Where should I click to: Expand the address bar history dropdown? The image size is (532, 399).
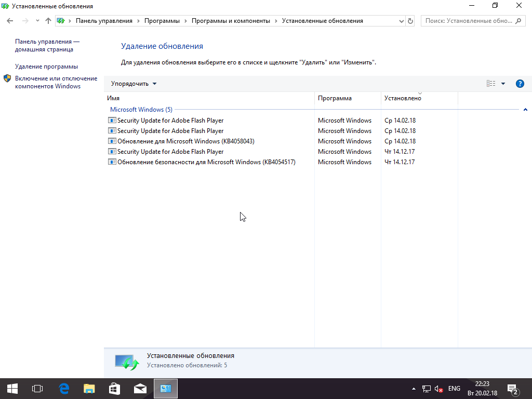[402, 21]
